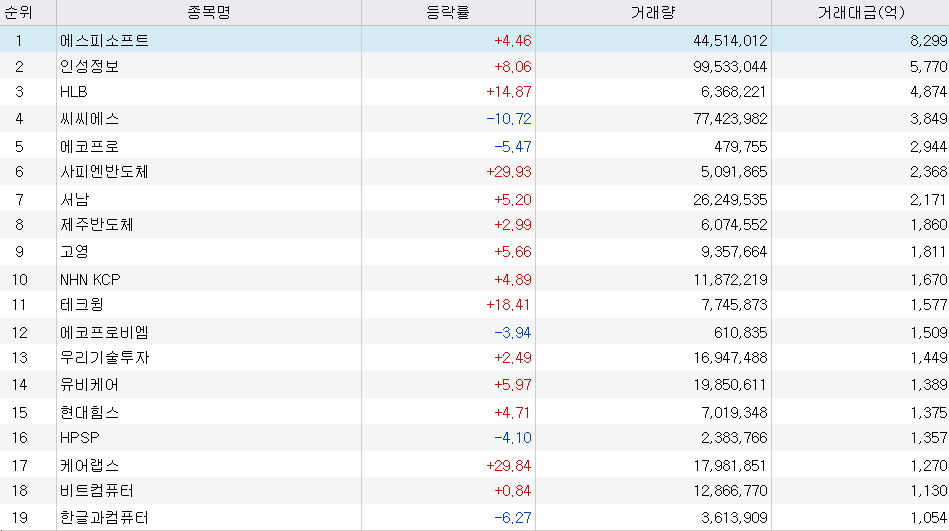Select the 현대힘스 stock name
The image size is (949, 531).
point(89,412)
